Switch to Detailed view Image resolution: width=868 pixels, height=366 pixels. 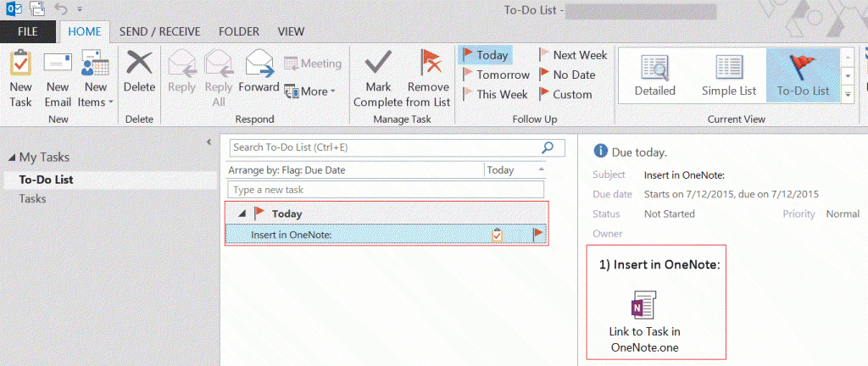[655, 75]
